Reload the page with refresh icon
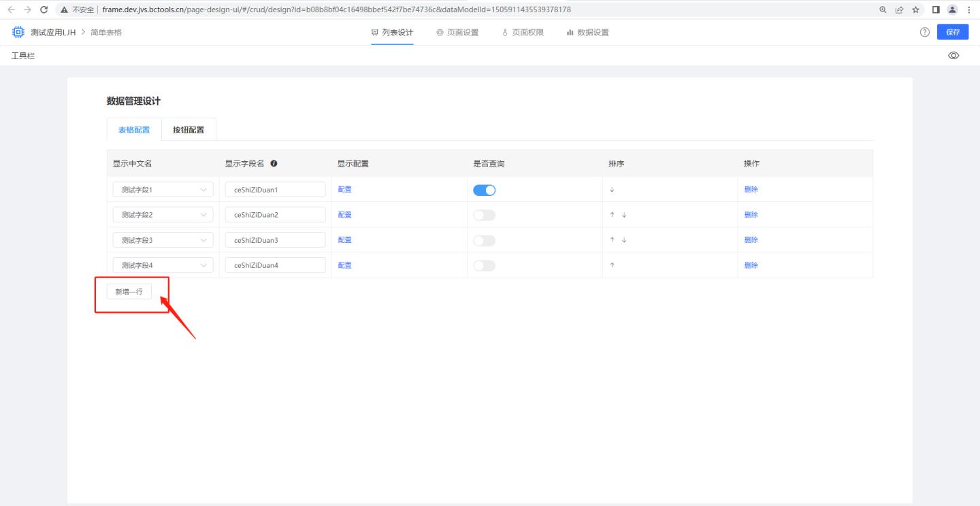 pos(44,10)
